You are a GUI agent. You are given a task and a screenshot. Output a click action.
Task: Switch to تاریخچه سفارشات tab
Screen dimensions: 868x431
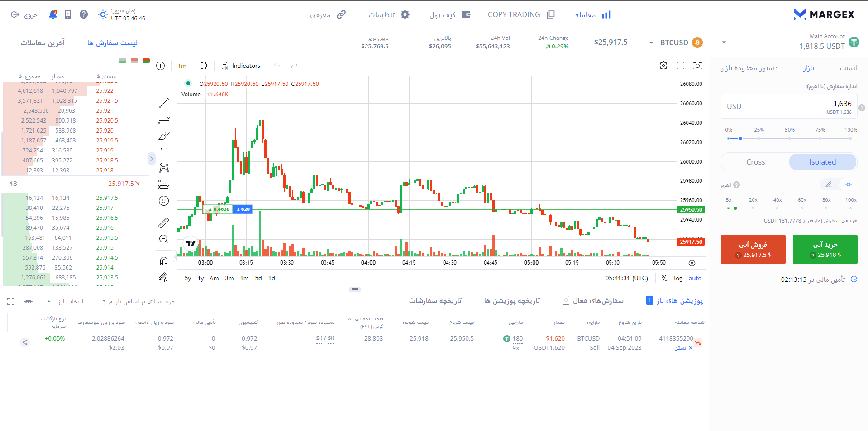pyautogui.click(x=435, y=301)
